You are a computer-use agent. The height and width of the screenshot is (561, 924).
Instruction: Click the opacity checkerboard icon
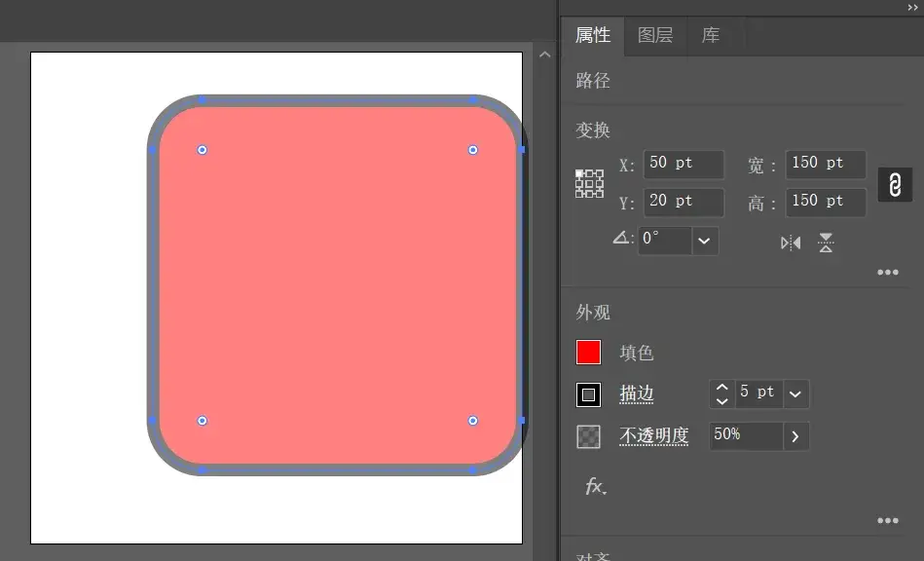coord(588,436)
